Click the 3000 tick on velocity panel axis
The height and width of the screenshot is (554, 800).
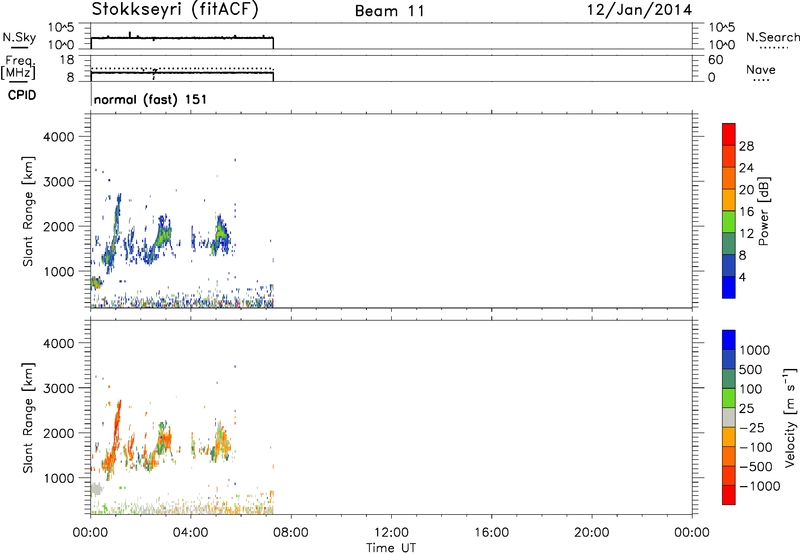tap(58, 388)
